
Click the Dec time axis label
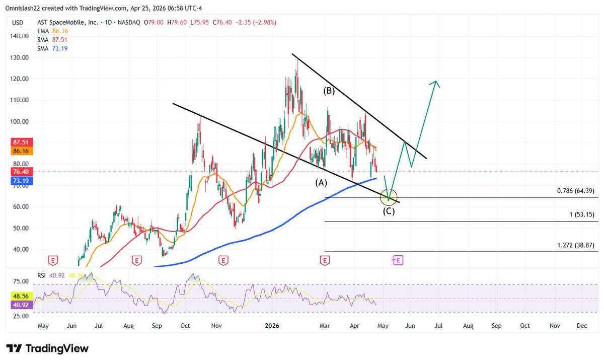coord(582,326)
